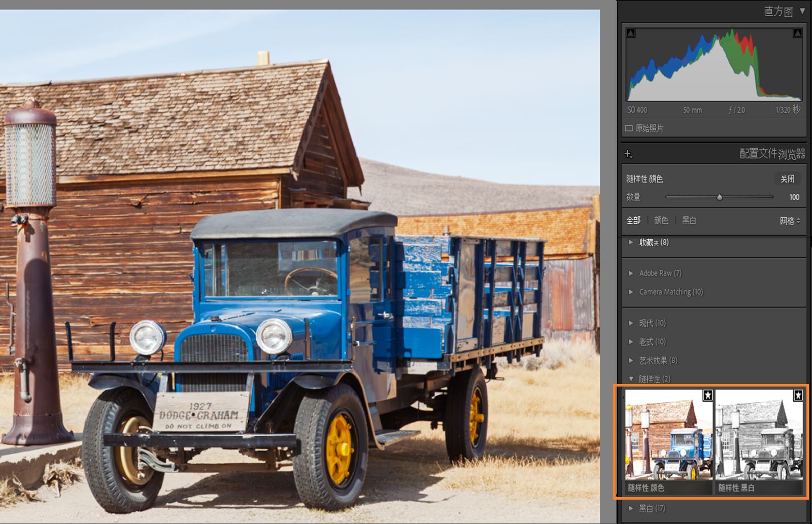Viewport: 812px width, 524px height.
Task: Expand the 收藏夹 (8) group
Action: [x=631, y=242]
